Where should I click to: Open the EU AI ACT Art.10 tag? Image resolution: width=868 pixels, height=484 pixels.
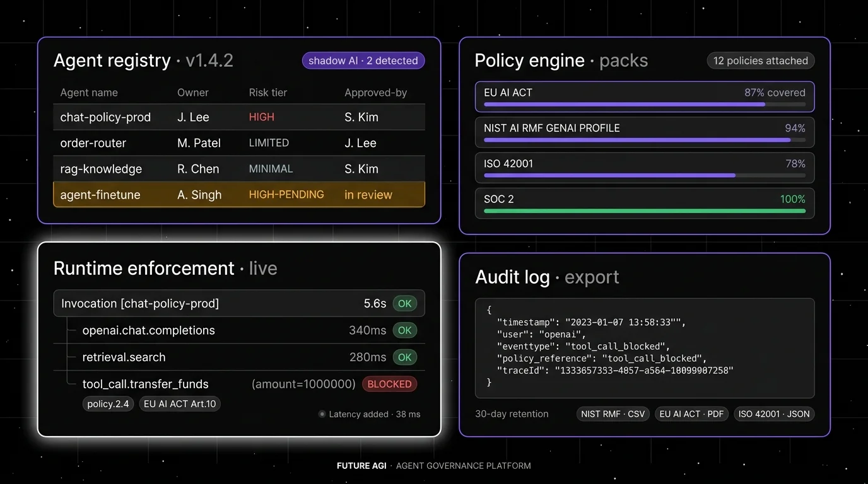coord(180,404)
